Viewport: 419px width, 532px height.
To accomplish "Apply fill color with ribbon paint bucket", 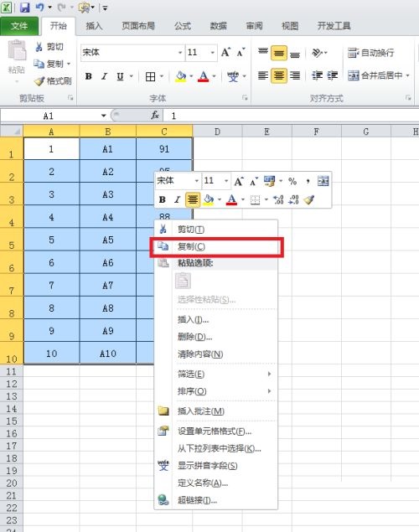I will (181, 76).
